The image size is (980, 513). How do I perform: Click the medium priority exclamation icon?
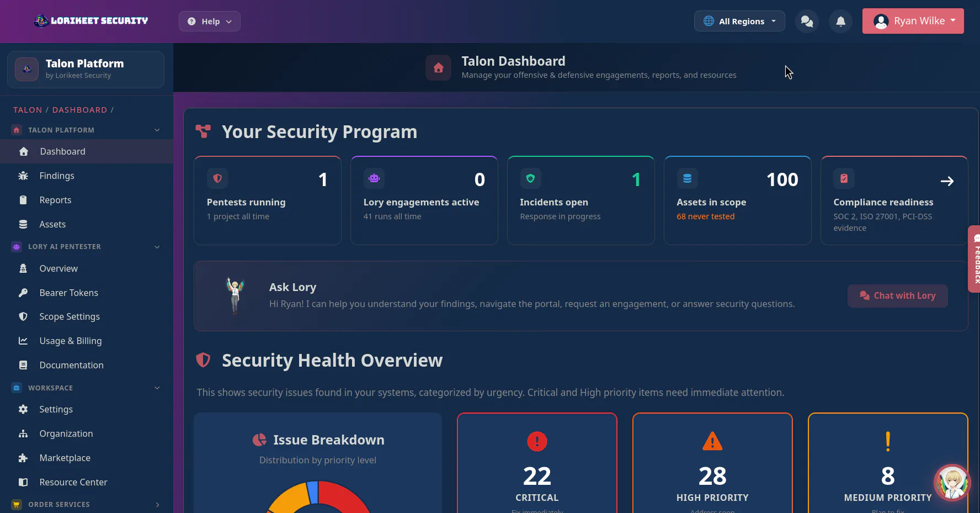click(x=888, y=441)
